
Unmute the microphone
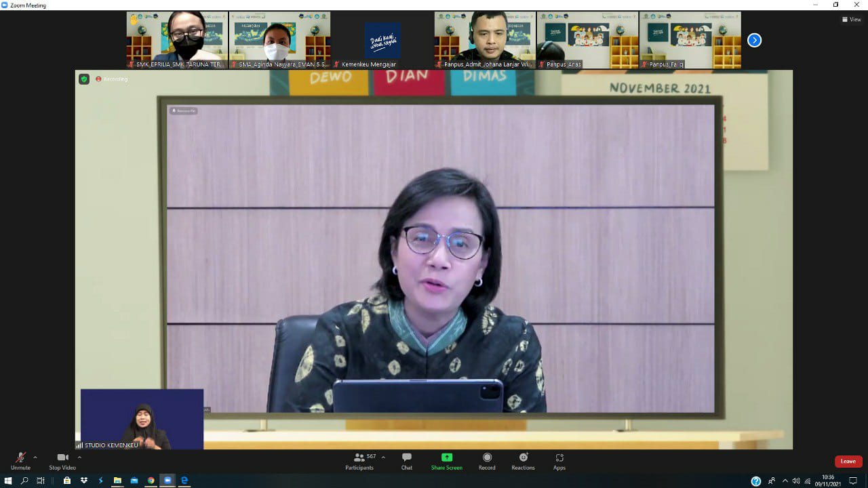(20, 461)
